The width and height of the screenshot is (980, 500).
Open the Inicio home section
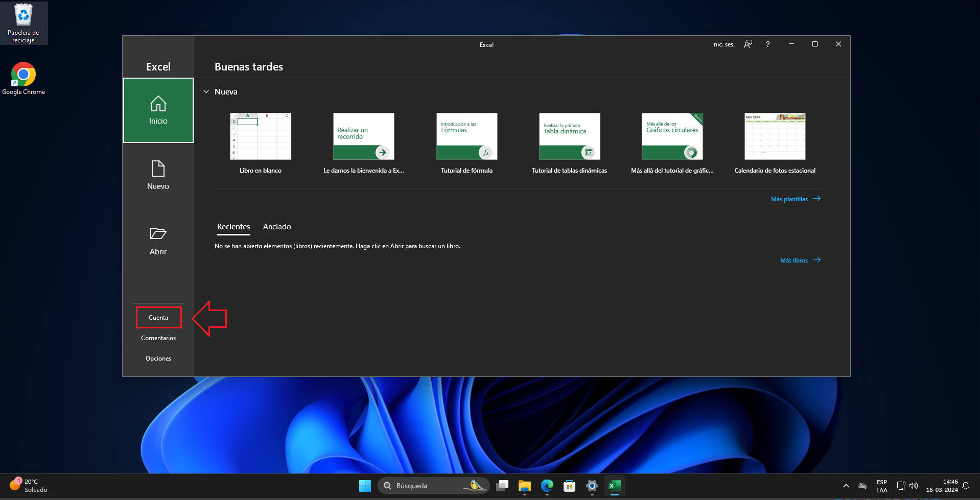pyautogui.click(x=158, y=110)
